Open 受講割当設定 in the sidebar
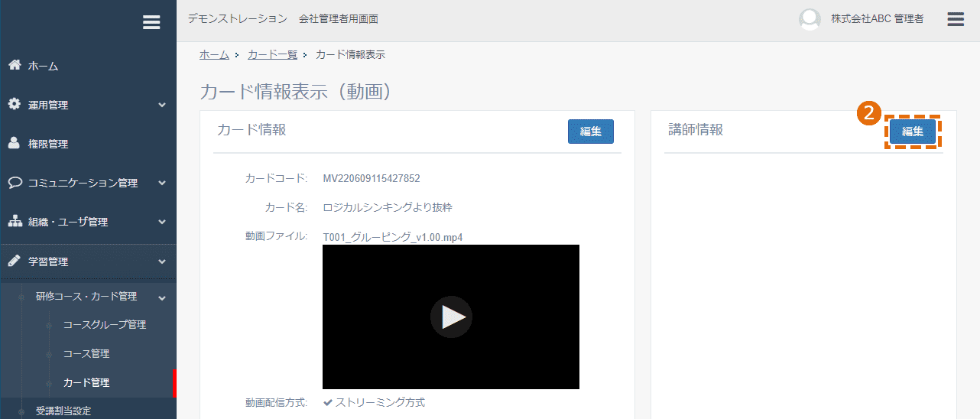This screenshot has width=980, height=419. [x=63, y=411]
